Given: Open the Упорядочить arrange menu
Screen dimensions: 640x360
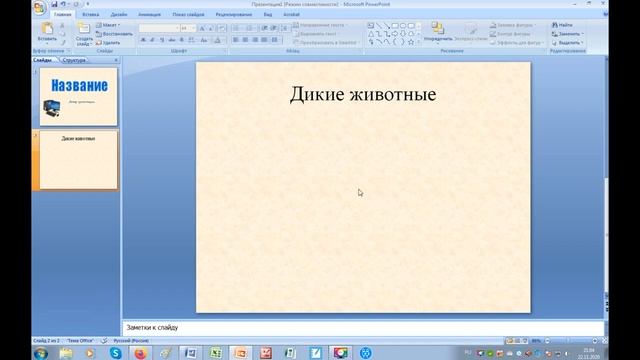Looking at the screenshot, I should (x=438, y=32).
